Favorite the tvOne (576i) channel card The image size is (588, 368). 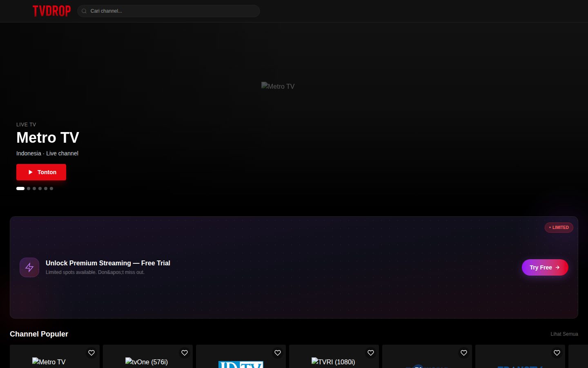185,353
